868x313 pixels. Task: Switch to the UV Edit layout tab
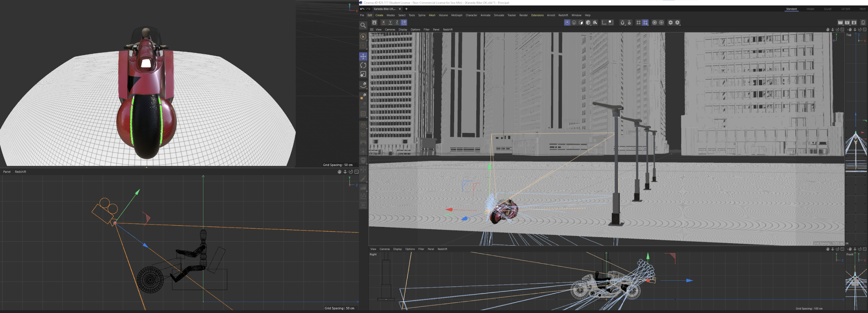pyautogui.click(x=845, y=9)
